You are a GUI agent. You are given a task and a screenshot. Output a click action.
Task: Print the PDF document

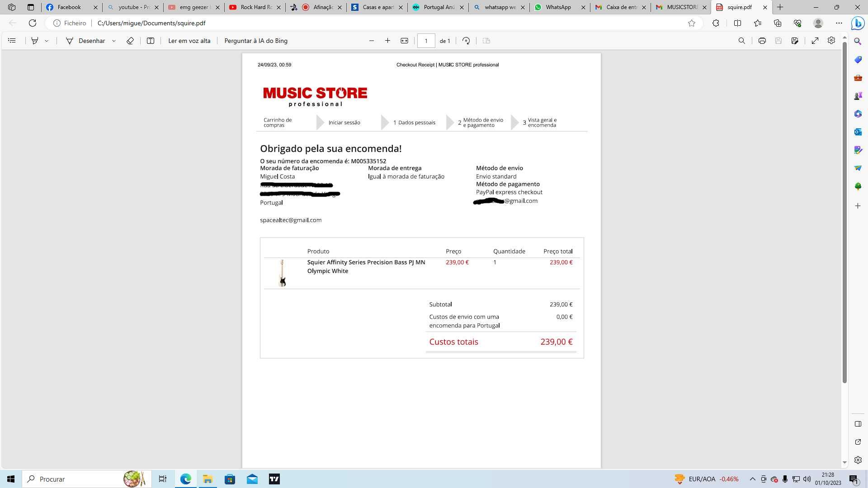coord(762,41)
